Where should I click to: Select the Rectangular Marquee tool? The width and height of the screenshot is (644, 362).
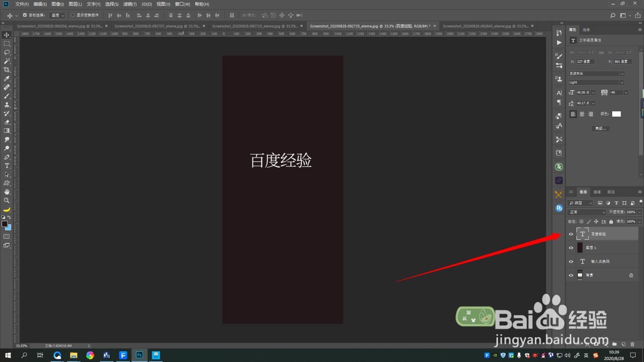click(7, 43)
